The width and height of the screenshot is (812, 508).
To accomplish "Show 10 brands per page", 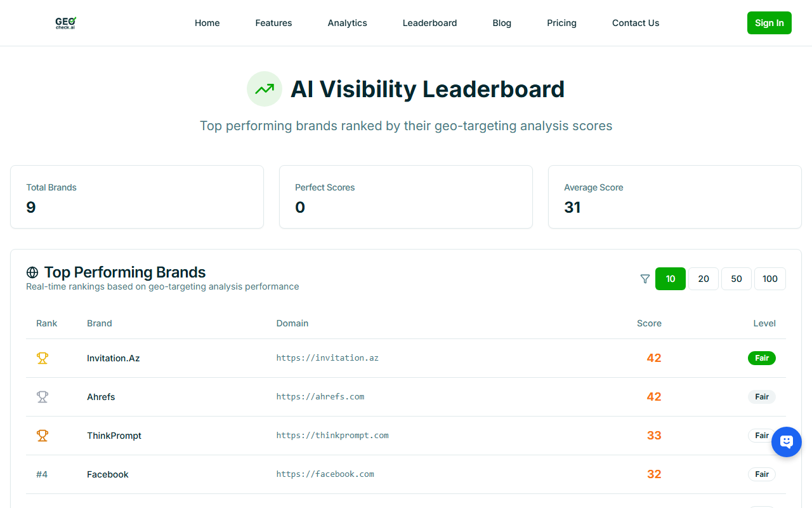I will click(x=671, y=279).
